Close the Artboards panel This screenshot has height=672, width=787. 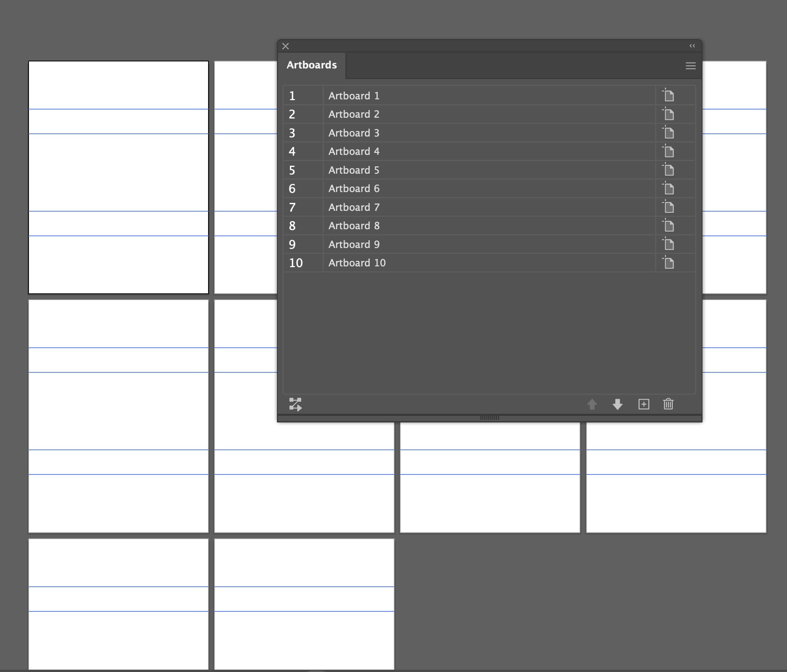click(286, 46)
